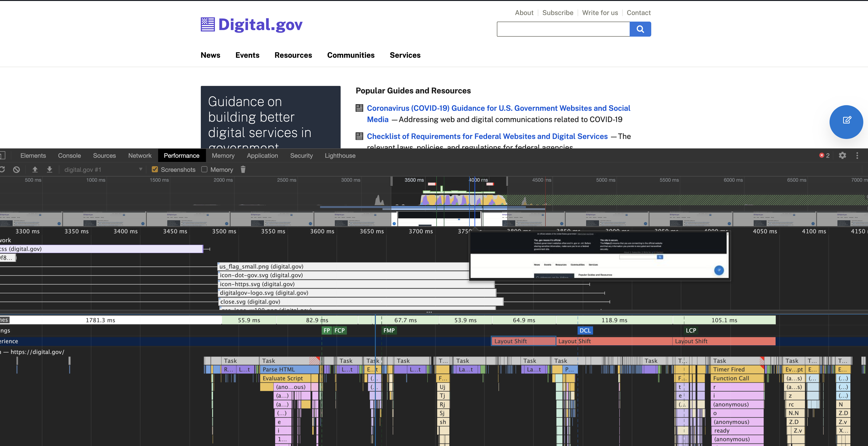Open the Checklist of Requirements for Federal Websites link

[487, 136]
